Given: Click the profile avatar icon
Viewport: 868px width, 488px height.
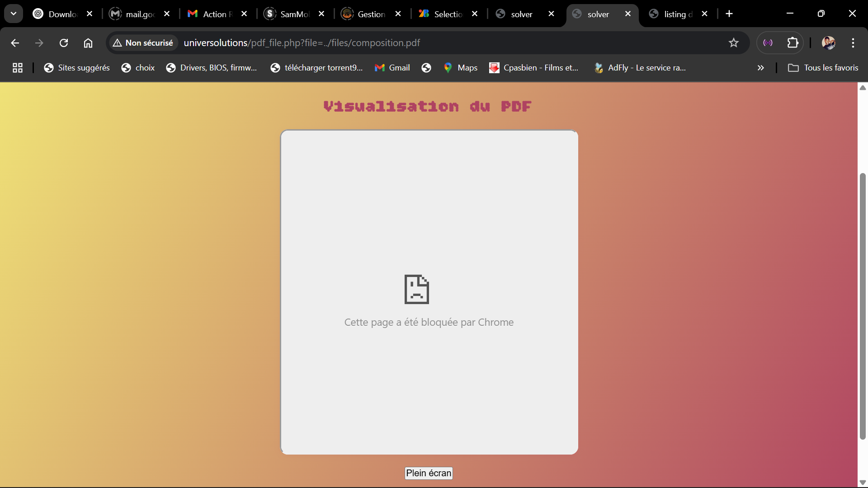Looking at the screenshot, I should pos(828,43).
